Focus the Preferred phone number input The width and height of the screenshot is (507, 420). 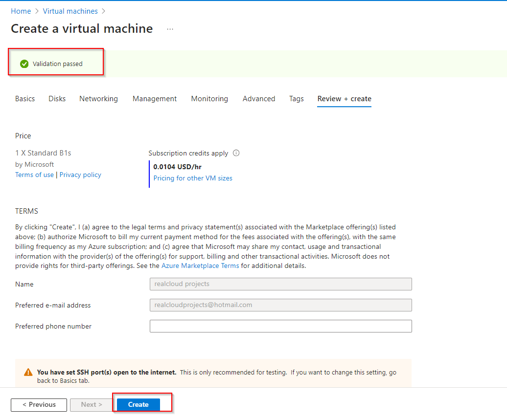click(x=281, y=326)
